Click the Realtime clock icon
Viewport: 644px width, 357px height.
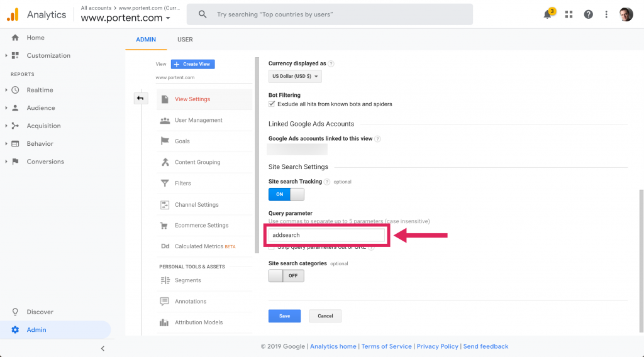click(x=15, y=90)
